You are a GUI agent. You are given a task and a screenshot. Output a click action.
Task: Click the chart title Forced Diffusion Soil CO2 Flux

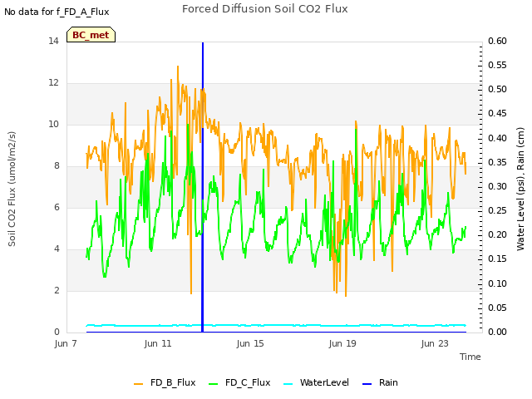click(x=265, y=9)
